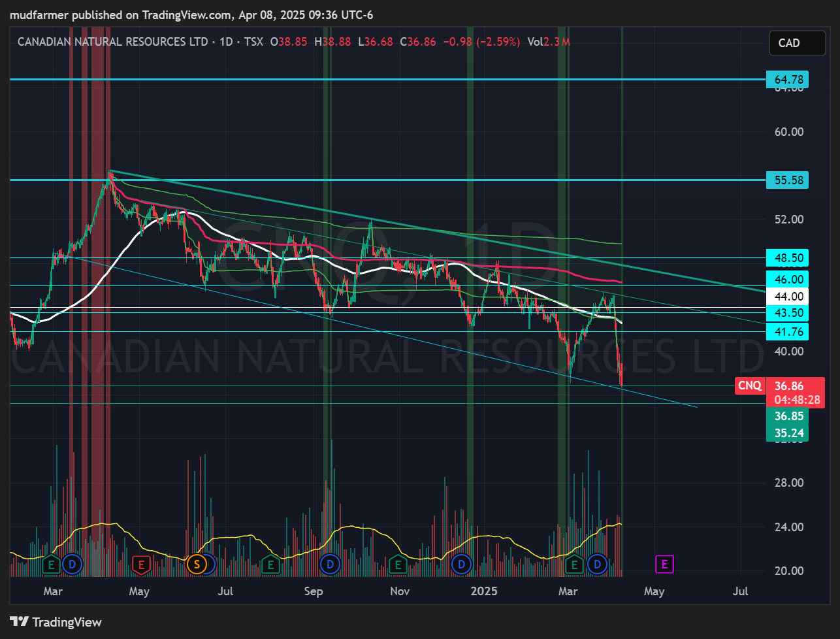
Task: Click the change value −0.98 (−2.59%)
Action: (x=481, y=42)
